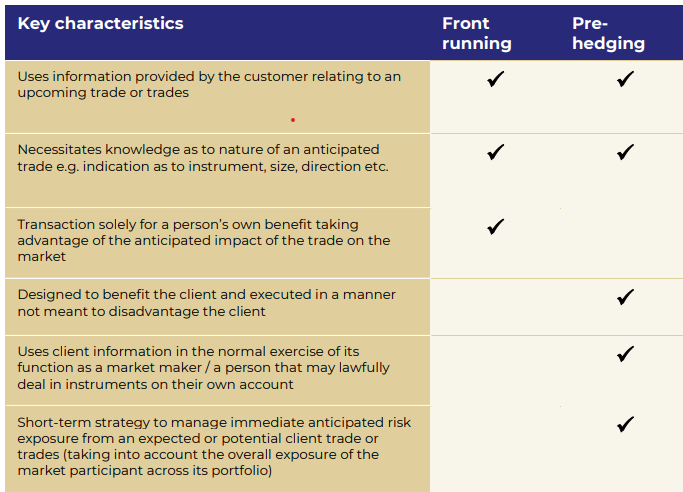
Task: Click the Uses client information market maker cell
Action: click(x=217, y=371)
